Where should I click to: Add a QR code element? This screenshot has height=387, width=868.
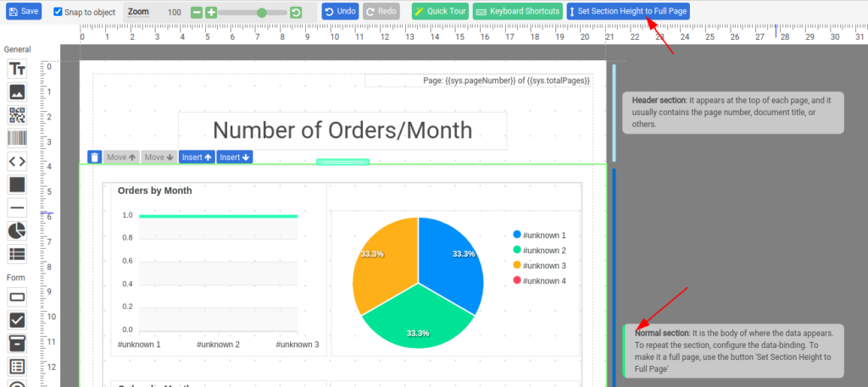click(17, 115)
